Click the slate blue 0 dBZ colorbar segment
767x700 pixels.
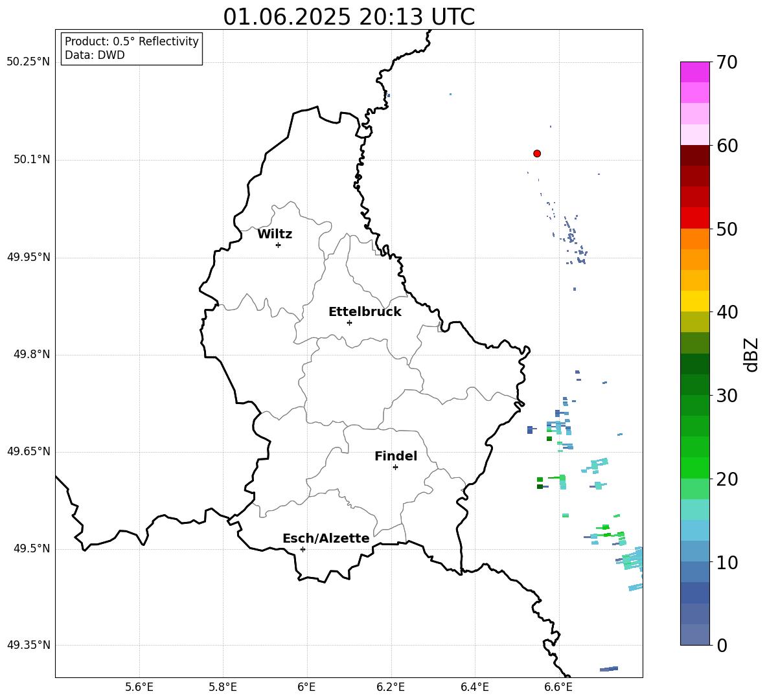coord(694,635)
